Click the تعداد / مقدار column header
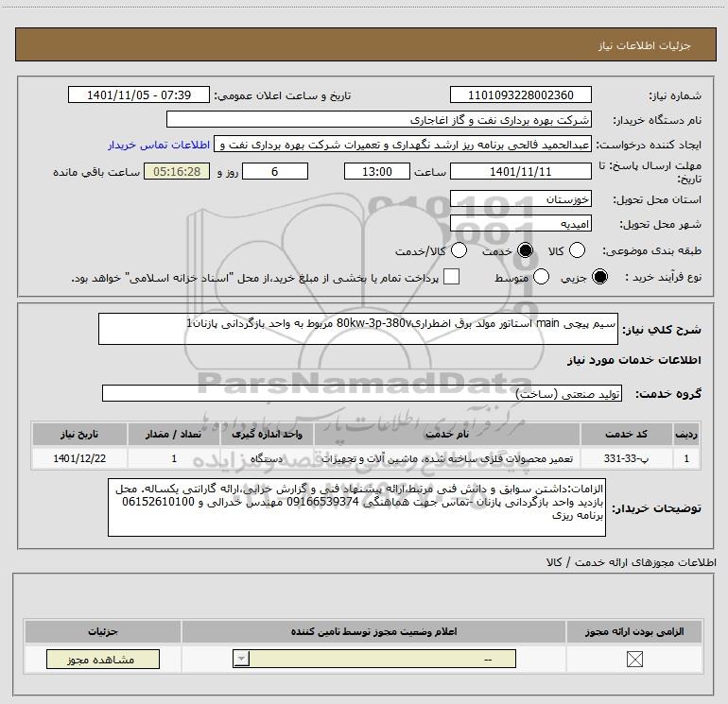This screenshot has width=728, height=704. [173, 434]
